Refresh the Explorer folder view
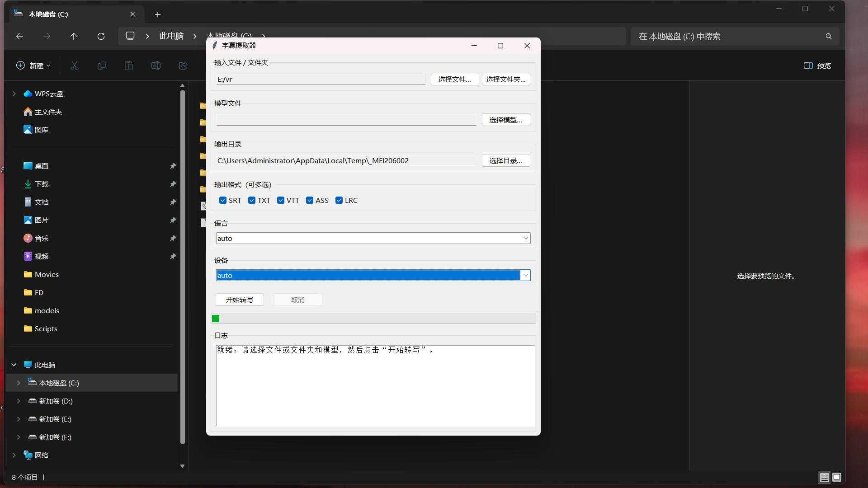The width and height of the screenshot is (868, 488). point(101,36)
